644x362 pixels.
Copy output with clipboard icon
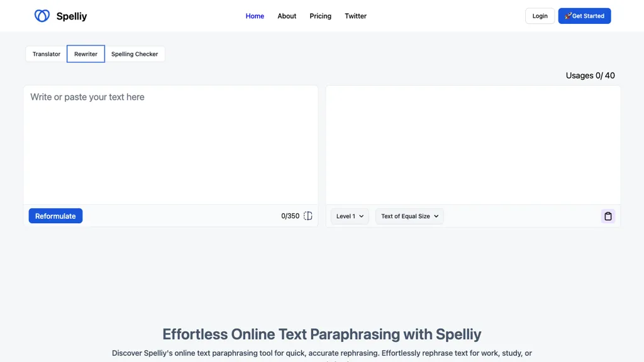pos(608,216)
